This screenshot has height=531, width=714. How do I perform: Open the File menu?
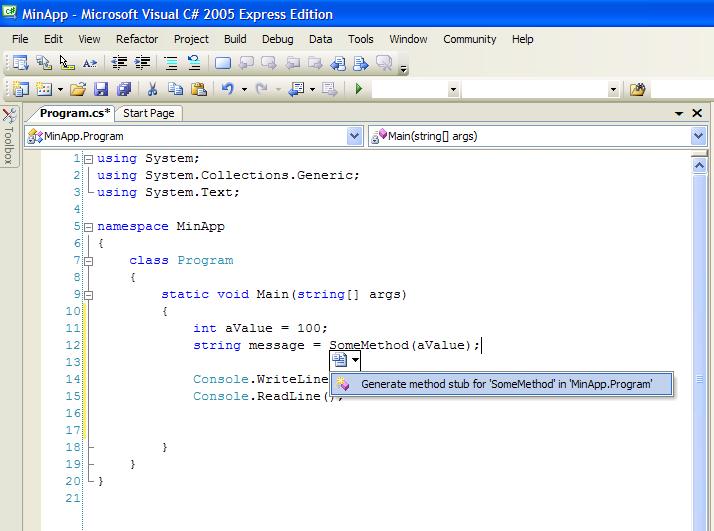click(20, 39)
